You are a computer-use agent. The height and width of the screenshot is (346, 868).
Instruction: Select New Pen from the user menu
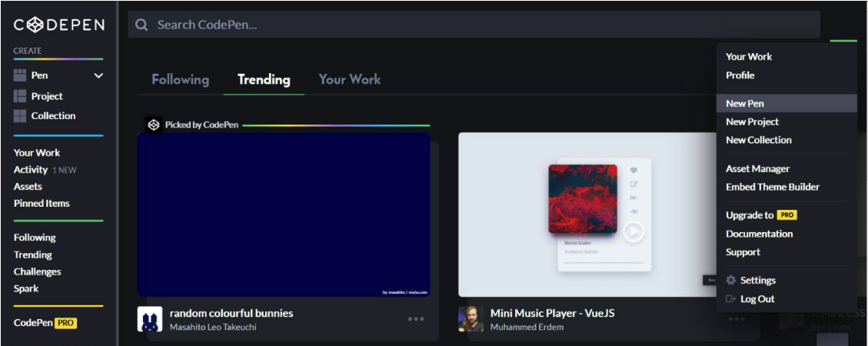coord(745,104)
